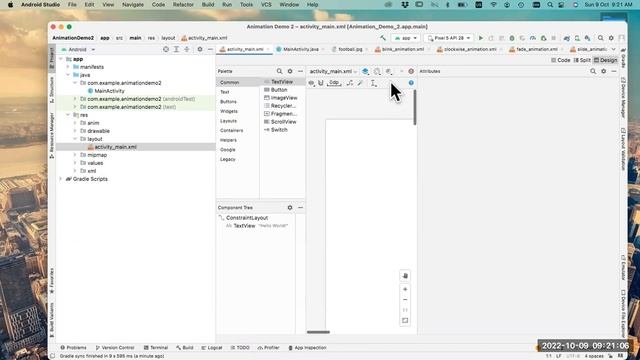Click the Clear Constraints icon
Screen dimensions: 640x360
tap(350, 83)
